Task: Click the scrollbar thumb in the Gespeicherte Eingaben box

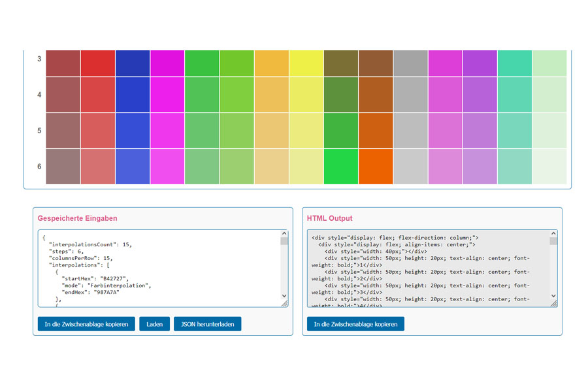Action: (x=284, y=241)
